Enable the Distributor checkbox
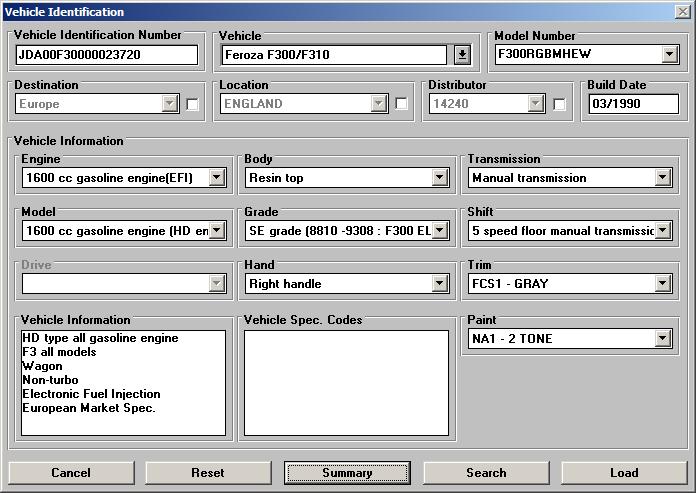 [560, 104]
